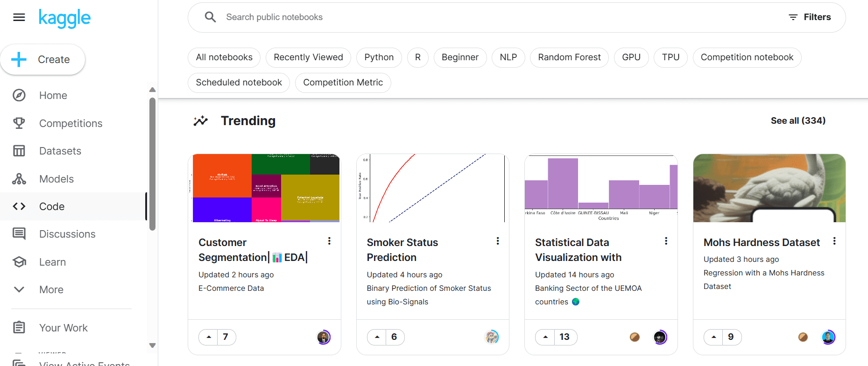The width and height of the screenshot is (868, 366).
Task: Open author avatar on Mohs Hardness card
Action: 828,337
